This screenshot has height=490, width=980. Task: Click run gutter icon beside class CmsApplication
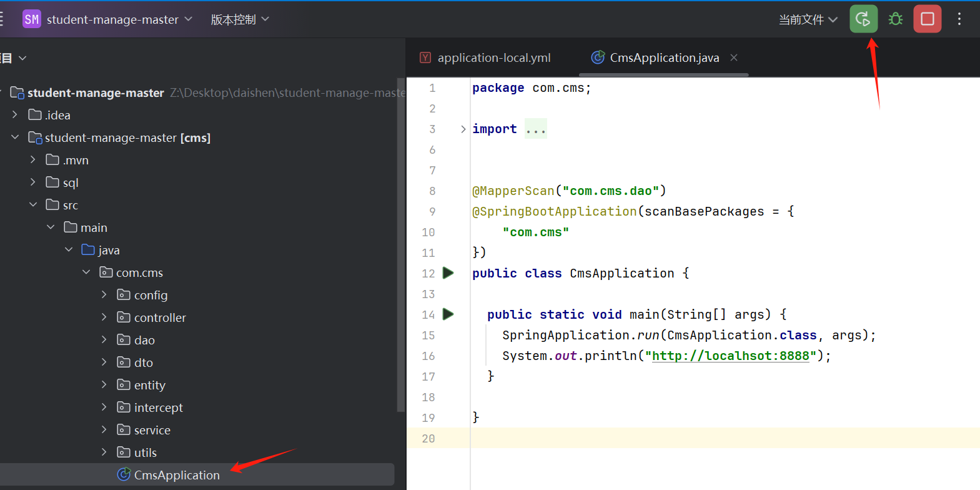tap(448, 272)
